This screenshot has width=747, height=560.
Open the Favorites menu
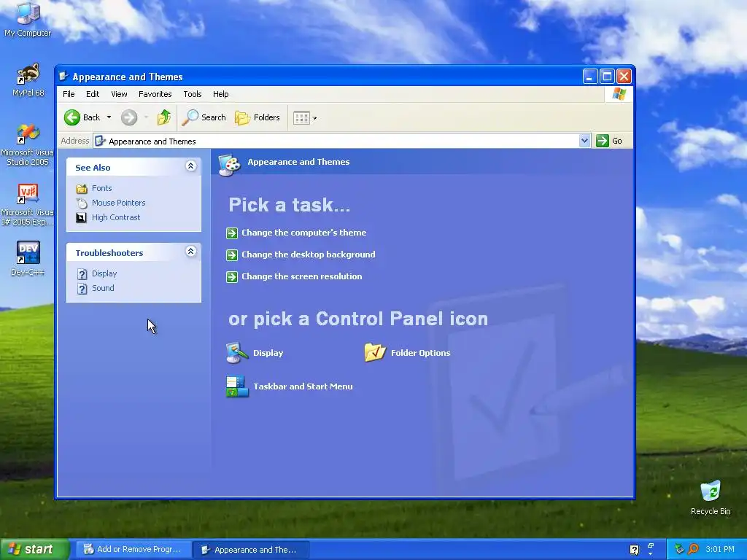tap(155, 94)
